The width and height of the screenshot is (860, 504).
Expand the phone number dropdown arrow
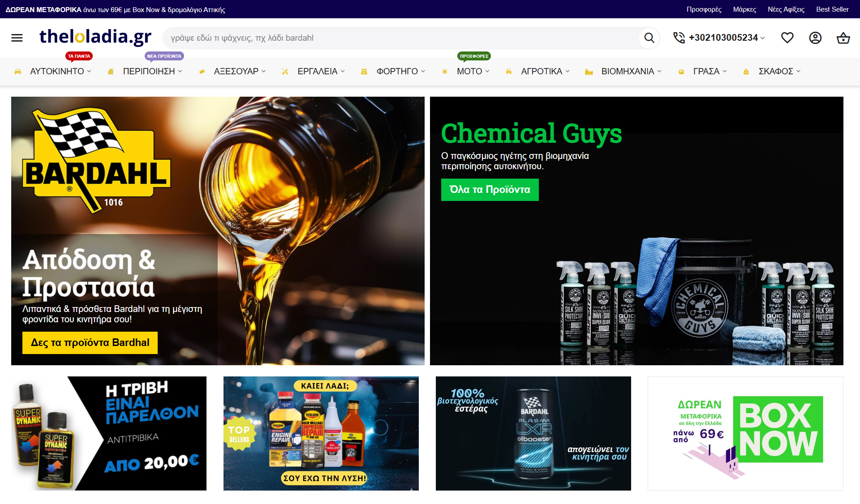coord(762,38)
